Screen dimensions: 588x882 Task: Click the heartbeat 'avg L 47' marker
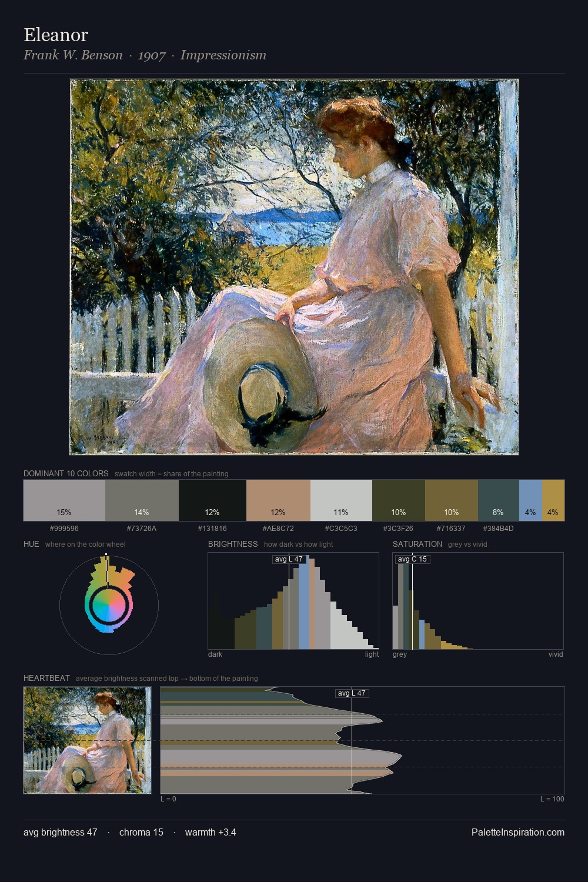tap(352, 693)
